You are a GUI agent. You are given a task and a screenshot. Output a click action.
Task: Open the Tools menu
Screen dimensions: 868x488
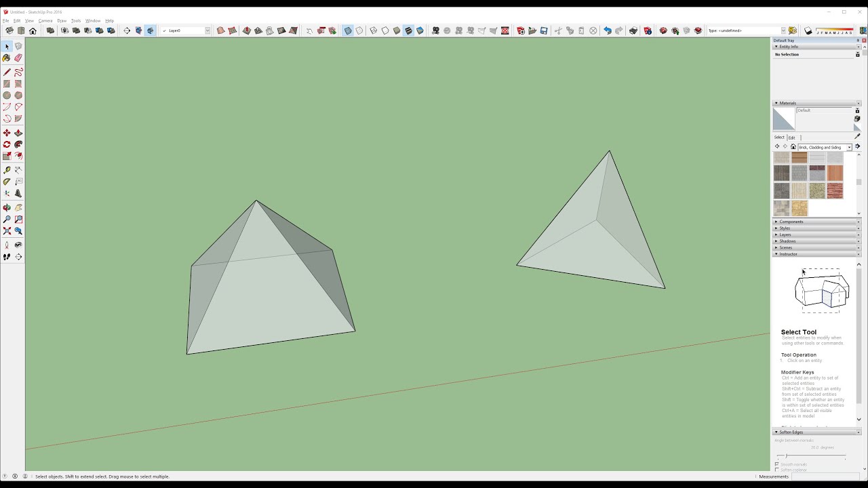(76, 21)
